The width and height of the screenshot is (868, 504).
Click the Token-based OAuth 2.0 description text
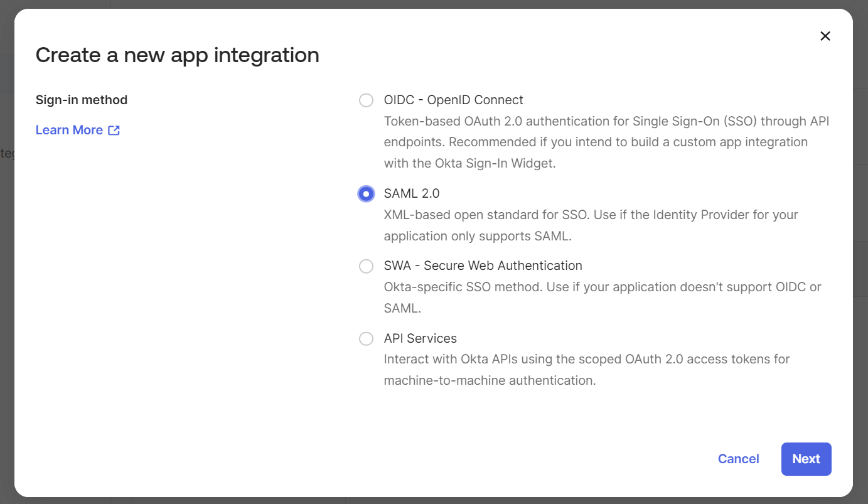click(607, 142)
